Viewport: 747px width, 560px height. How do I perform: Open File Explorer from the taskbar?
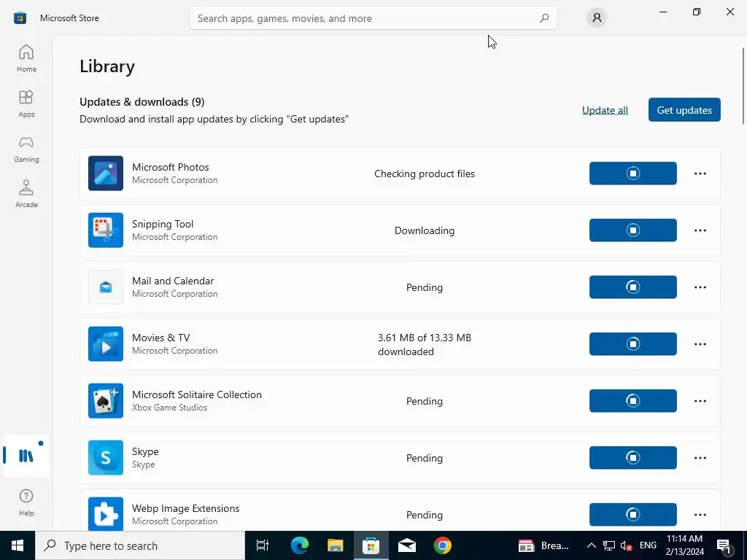point(336,545)
